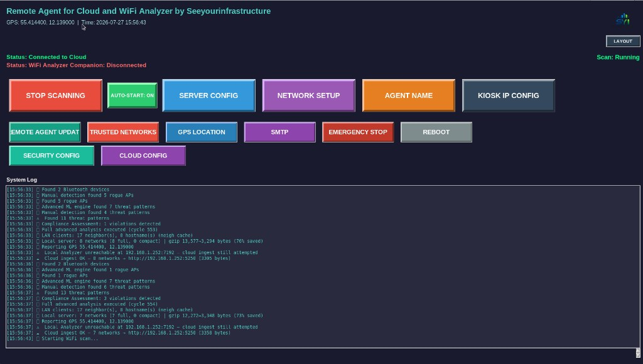Click the AGENT NAME button

pos(408,95)
